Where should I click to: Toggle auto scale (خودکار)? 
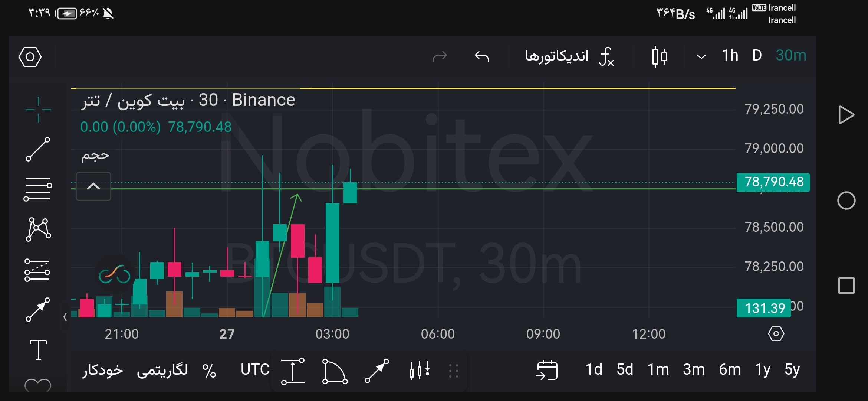click(x=102, y=370)
